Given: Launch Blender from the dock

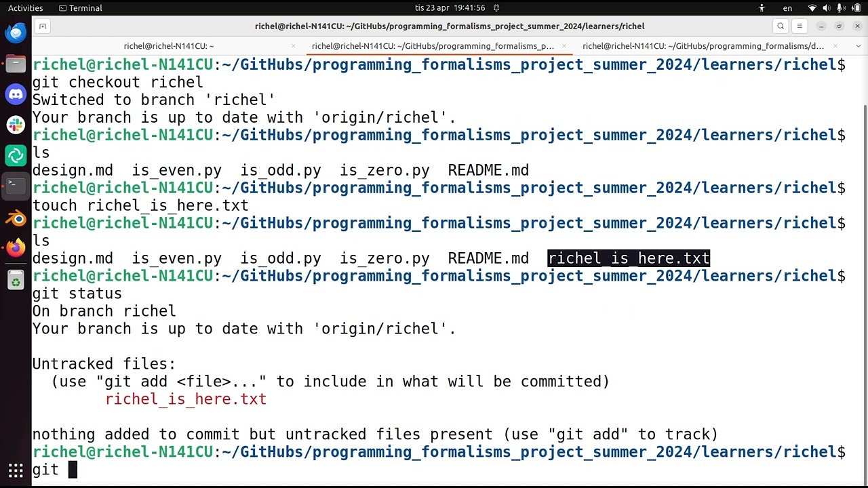Looking at the screenshot, I should point(16,218).
